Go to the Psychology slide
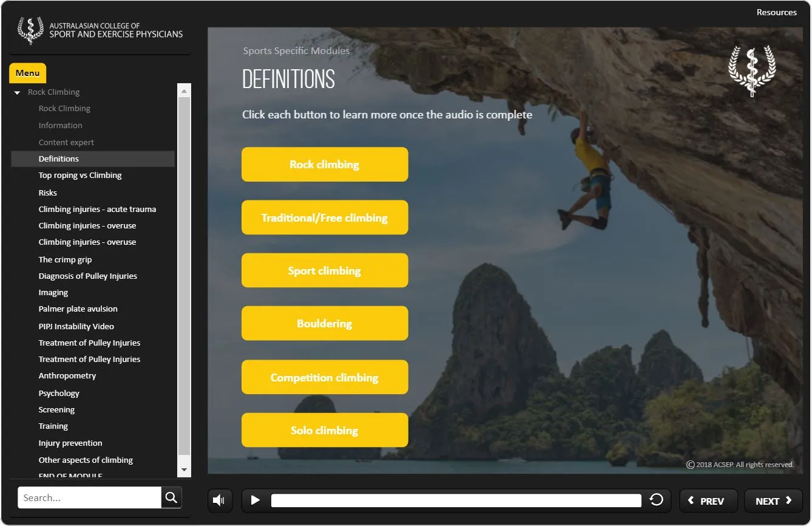Viewport: 812px width, 526px height. point(59,393)
